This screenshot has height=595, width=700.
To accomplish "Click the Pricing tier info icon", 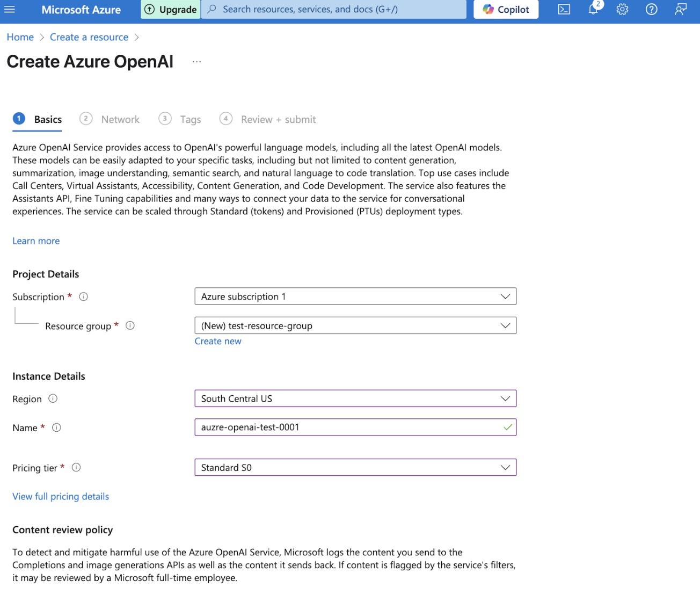I will pyautogui.click(x=76, y=467).
